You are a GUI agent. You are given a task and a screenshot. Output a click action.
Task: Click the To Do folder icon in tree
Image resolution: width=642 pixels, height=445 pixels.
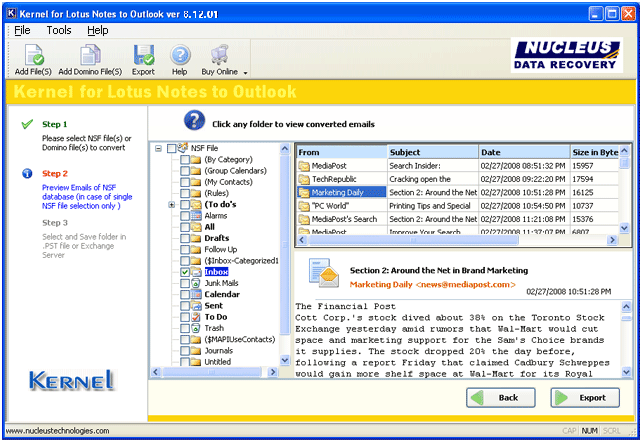[x=196, y=317]
